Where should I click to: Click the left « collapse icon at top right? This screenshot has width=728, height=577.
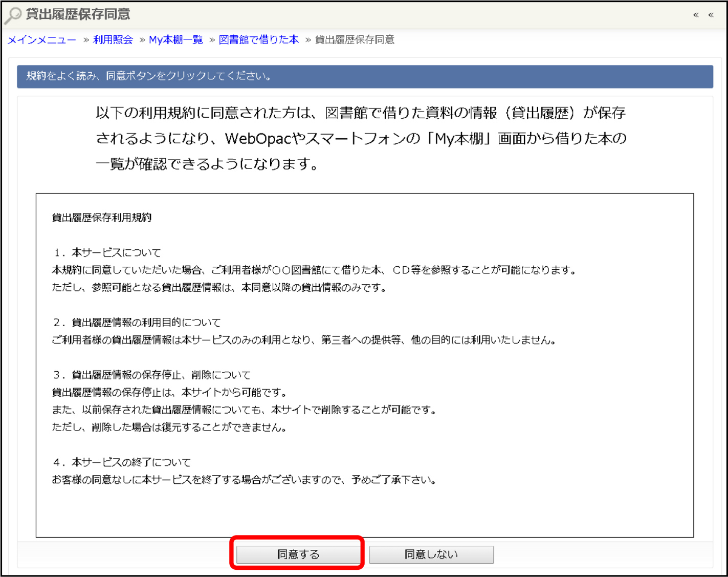tap(696, 15)
